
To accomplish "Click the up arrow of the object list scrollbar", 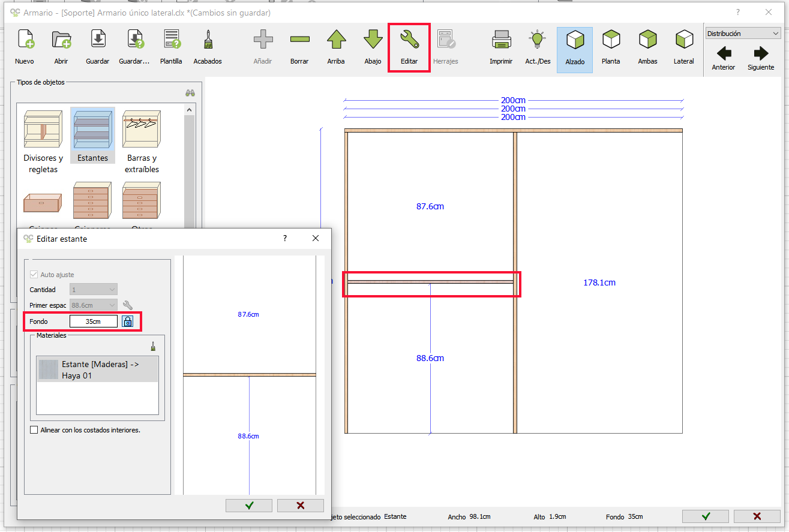I will point(190,110).
